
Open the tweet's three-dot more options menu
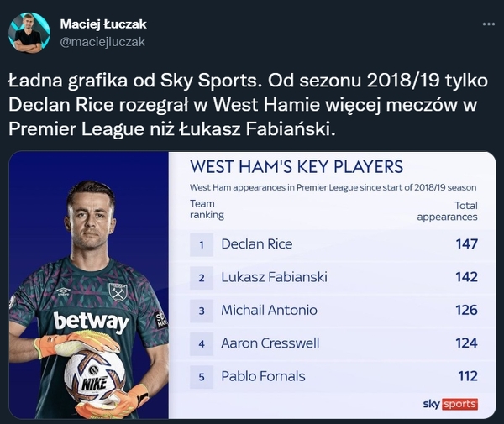click(486, 24)
